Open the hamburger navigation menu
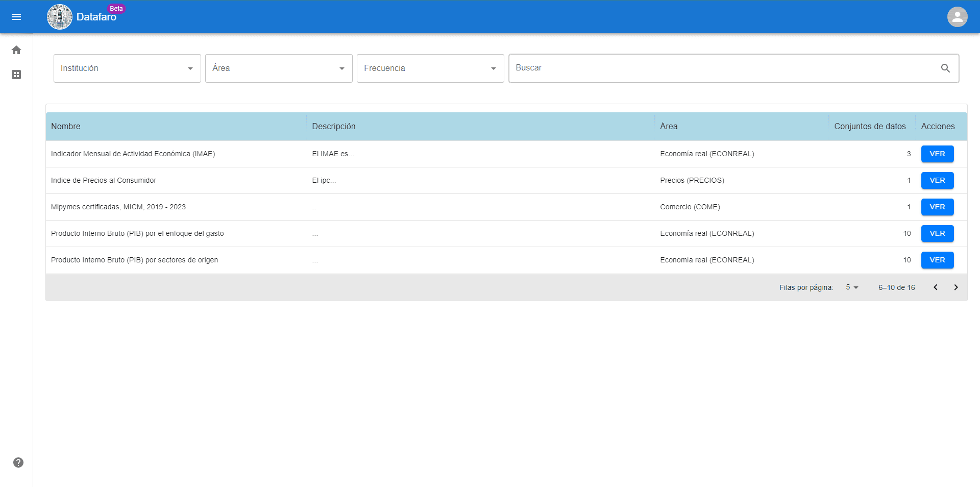Viewport: 980px width, 487px height. coord(16,17)
